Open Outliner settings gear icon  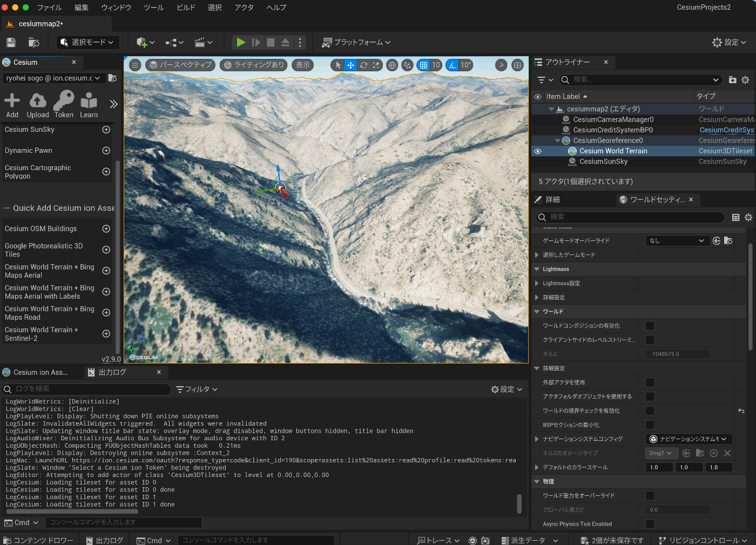745,80
